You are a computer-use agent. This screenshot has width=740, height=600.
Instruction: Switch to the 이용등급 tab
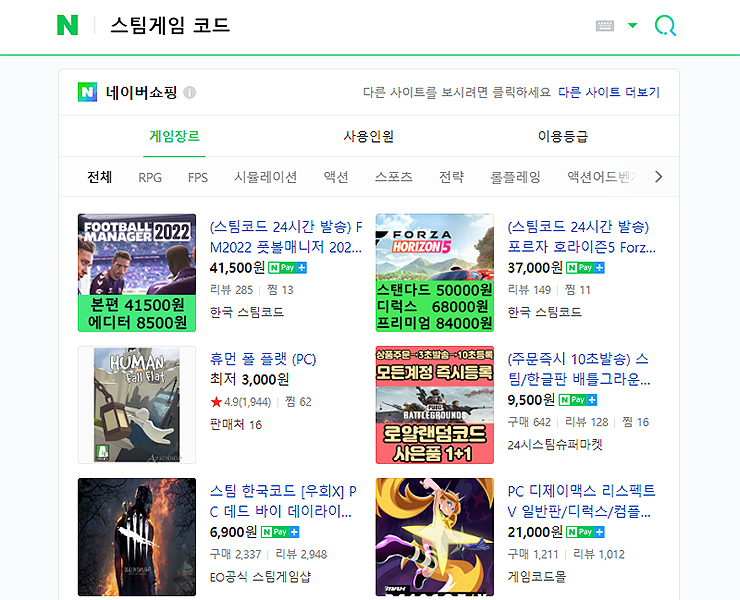(x=563, y=136)
